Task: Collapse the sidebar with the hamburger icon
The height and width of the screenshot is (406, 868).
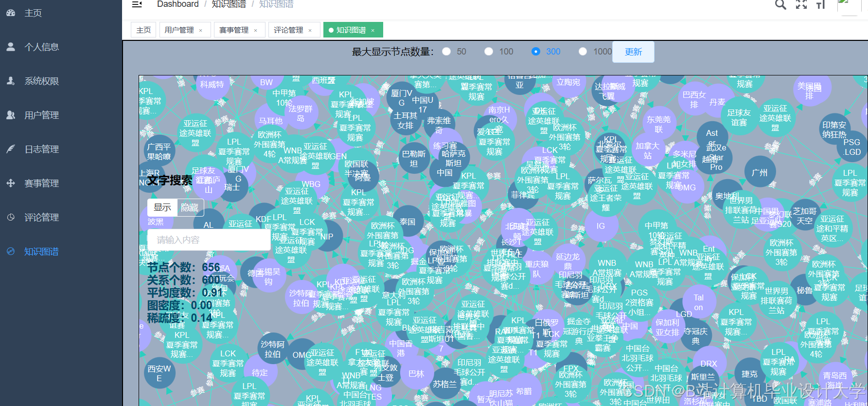Action: 137,4
